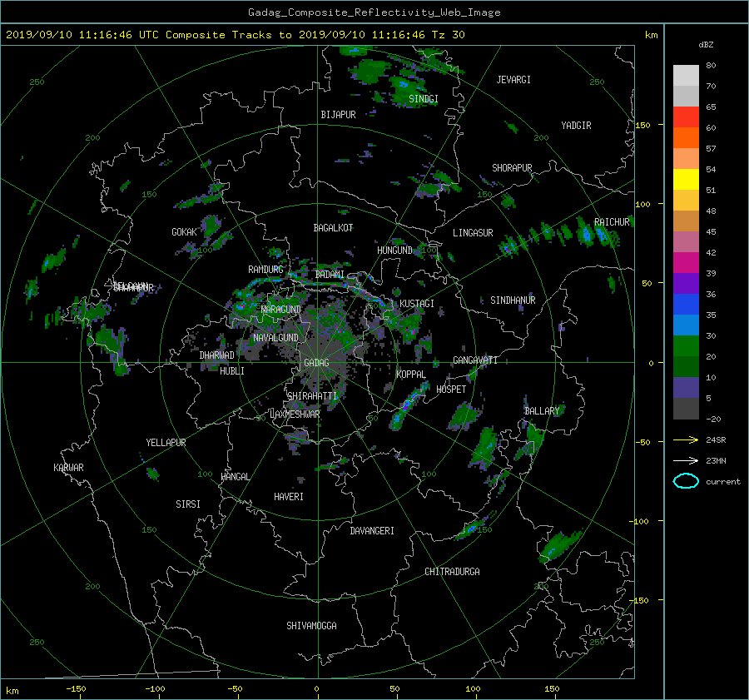Click the SIRSI city label
The image size is (749, 700).
[x=188, y=504]
